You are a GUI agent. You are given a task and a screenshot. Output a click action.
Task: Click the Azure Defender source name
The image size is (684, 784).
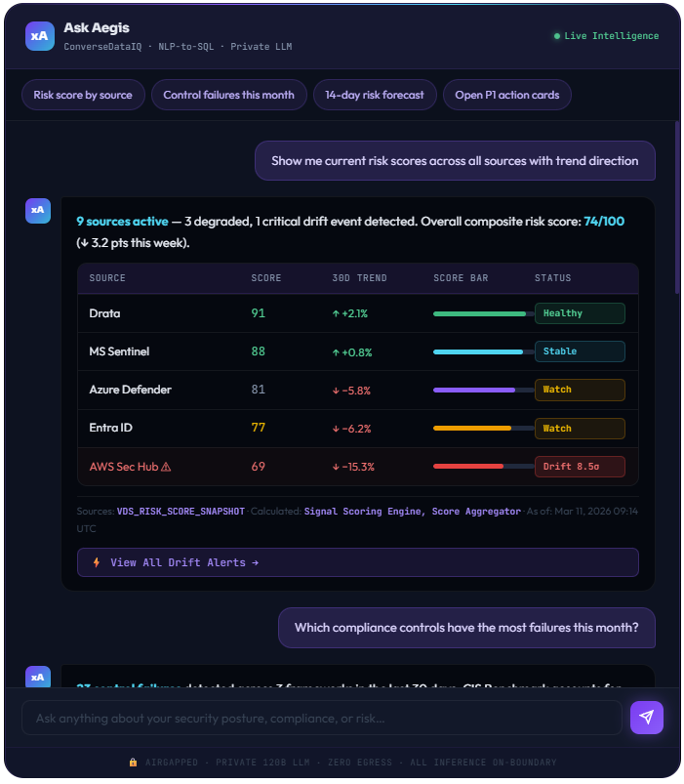(131, 390)
